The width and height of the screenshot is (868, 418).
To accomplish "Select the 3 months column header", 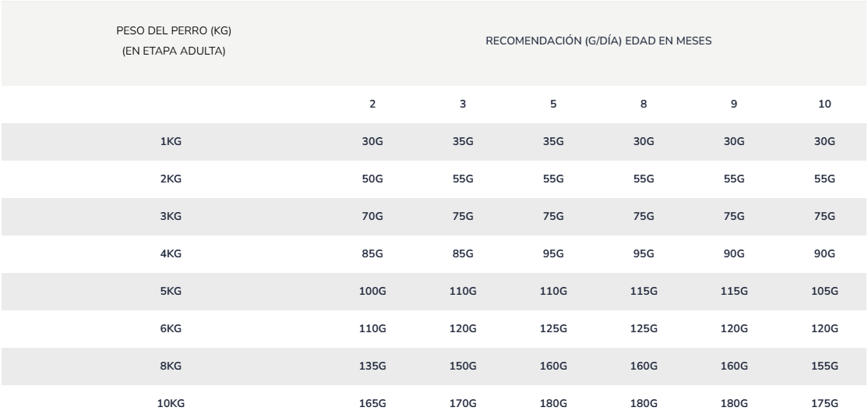I will (x=463, y=104).
